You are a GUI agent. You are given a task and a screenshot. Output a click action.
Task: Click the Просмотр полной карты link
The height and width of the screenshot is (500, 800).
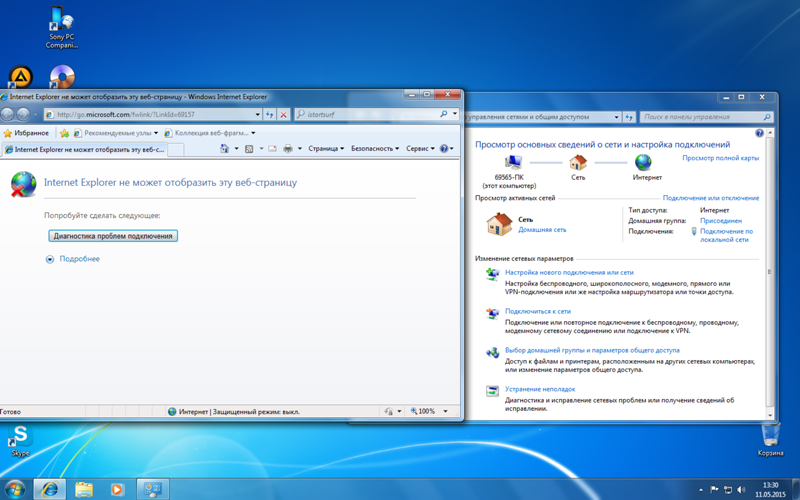pyautogui.click(x=720, y=158)
